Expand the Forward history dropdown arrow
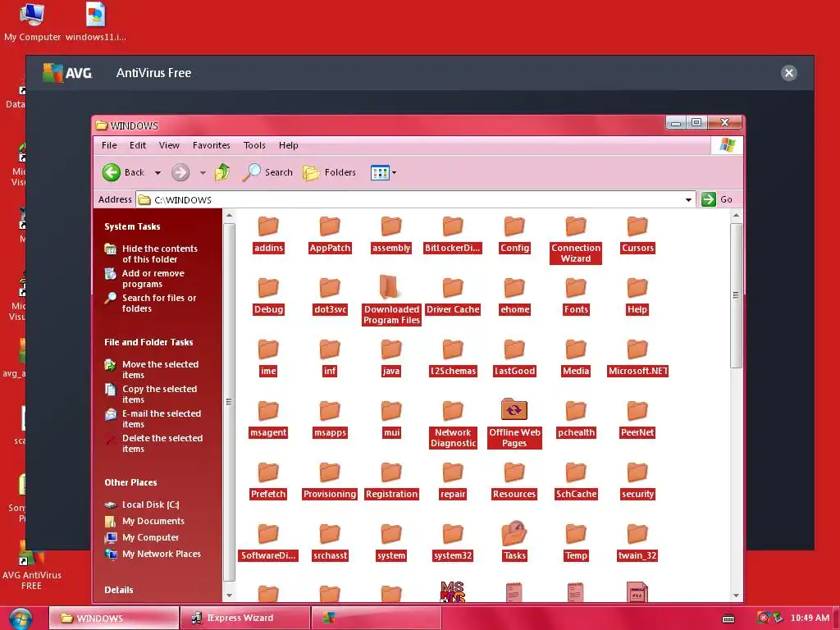This screenshot has width=840, height=630. pyautogui.click(x=203, y=172)
